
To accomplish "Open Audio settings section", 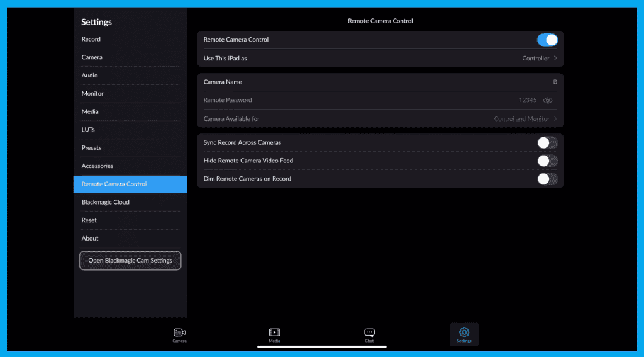I will 90,76.
